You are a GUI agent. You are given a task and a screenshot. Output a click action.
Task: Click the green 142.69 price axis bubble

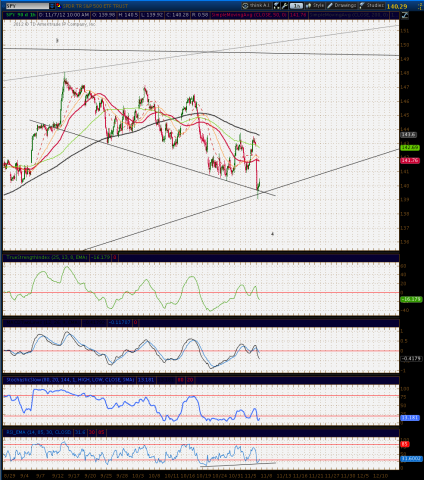coord(410,147)
